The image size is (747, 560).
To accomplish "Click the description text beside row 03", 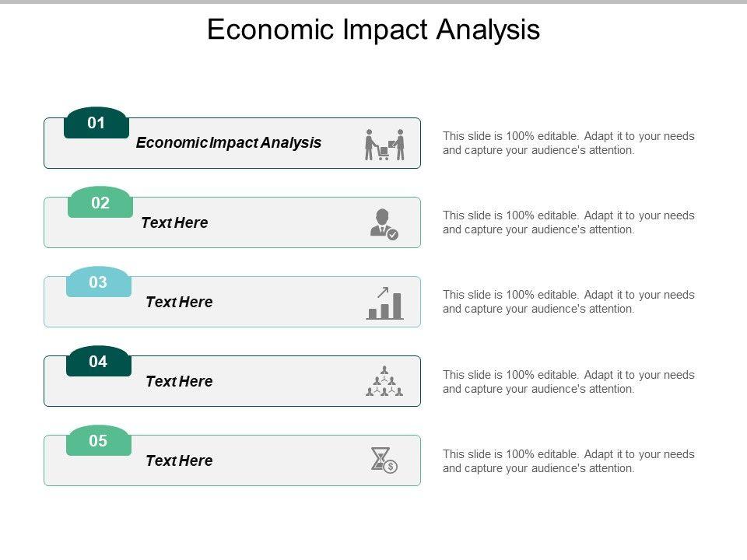I will pos(569,302).
